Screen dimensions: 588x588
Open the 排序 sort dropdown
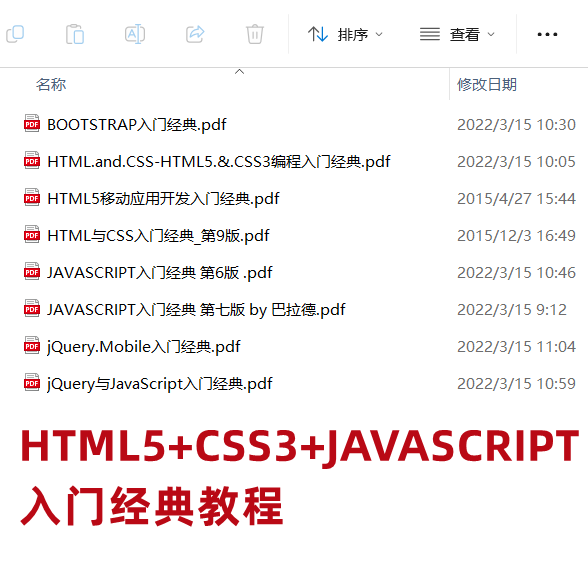click(345, 34)
